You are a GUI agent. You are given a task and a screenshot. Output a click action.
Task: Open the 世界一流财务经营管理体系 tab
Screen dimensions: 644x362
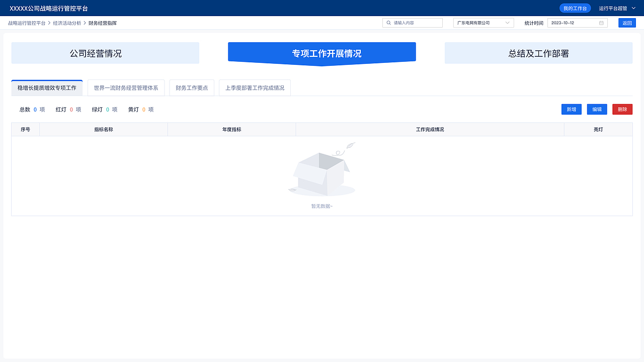tap(126, 87)
